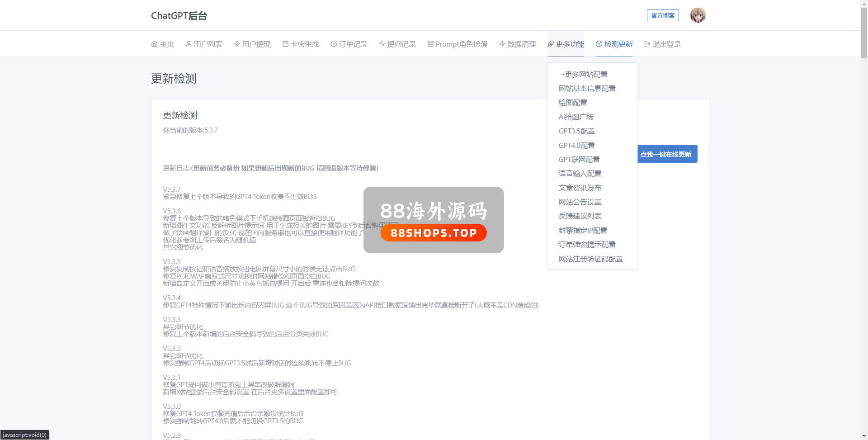This screenshot has height=440, width=868.
Task: Click the 点我一键在线更新 button
Action: click(666, 154)
